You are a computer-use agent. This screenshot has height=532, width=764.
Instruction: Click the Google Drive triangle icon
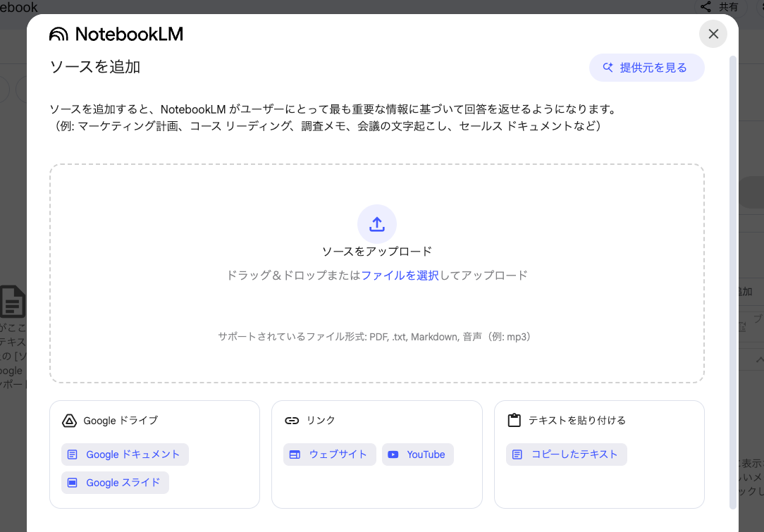[69, 421]
